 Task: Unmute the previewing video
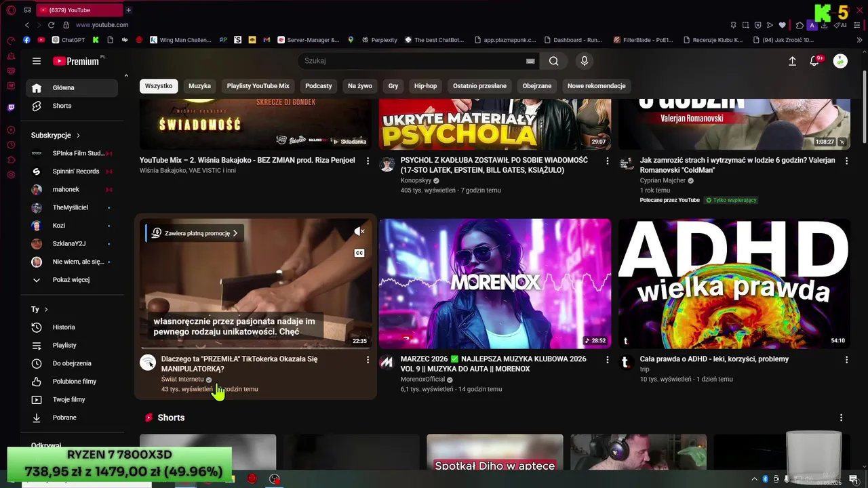pyautogui.click(x=359, y=232)
